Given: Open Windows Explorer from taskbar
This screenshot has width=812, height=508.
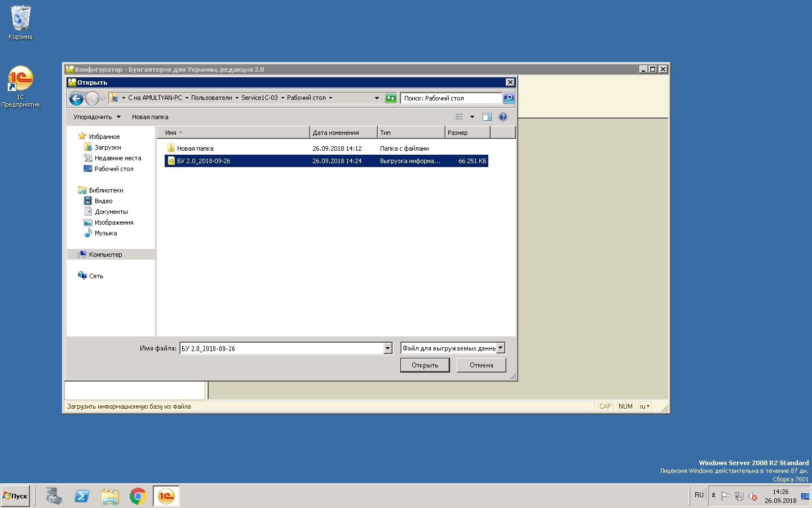Looking at the screenshot, I should coord(110,496).
